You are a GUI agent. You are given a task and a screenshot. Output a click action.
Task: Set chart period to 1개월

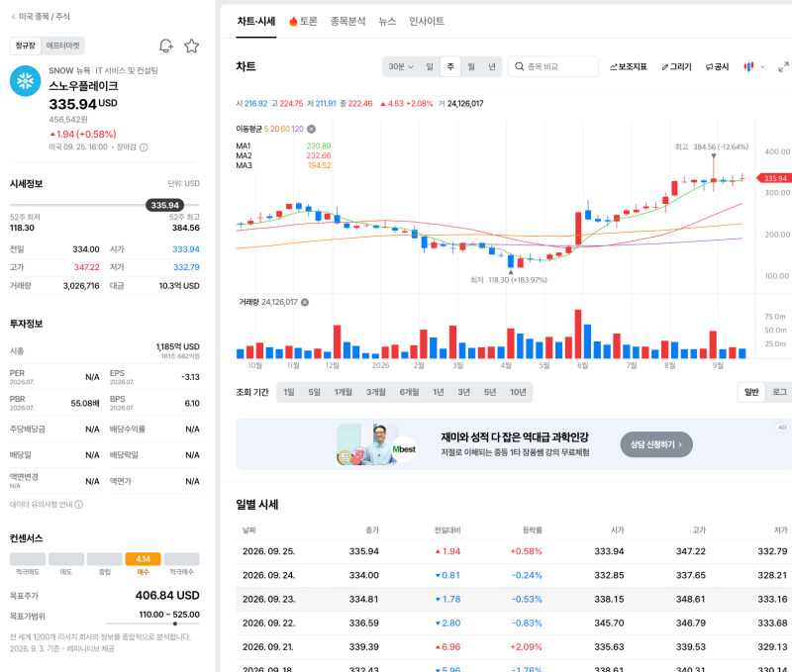coord(343,392)
